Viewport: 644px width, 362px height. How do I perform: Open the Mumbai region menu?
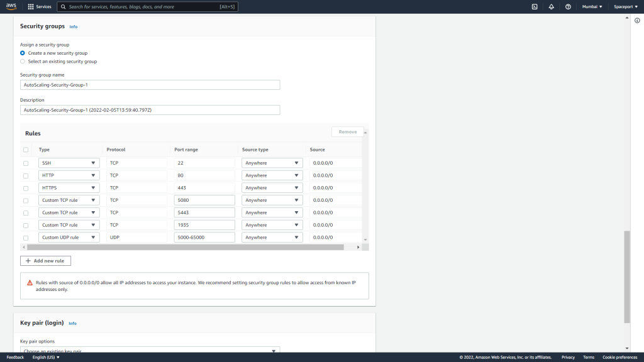click(592, 6)
